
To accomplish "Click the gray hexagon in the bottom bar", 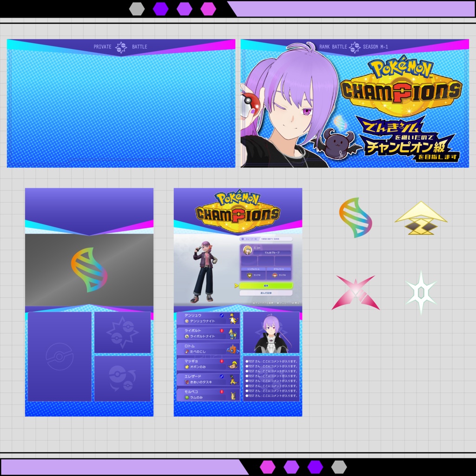I will [339, 467].
